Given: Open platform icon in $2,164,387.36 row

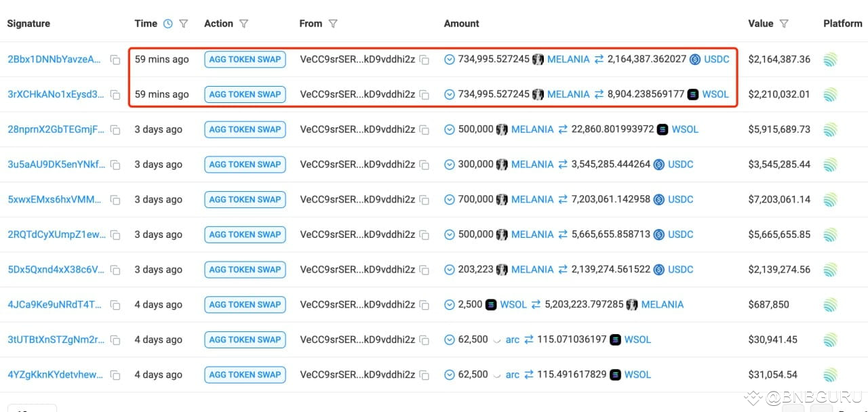Looking at the screenshot, I should click(x=831, y=60).
